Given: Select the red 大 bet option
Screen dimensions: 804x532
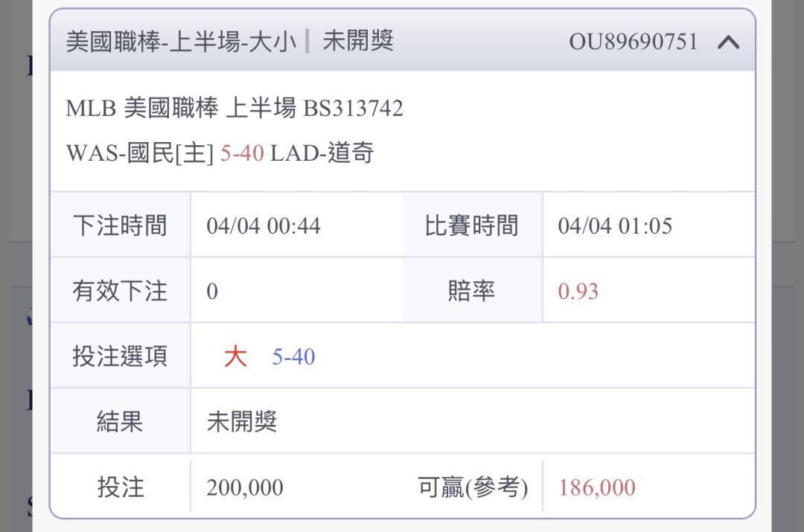Looking at the screenshot, I should (235, 357).
